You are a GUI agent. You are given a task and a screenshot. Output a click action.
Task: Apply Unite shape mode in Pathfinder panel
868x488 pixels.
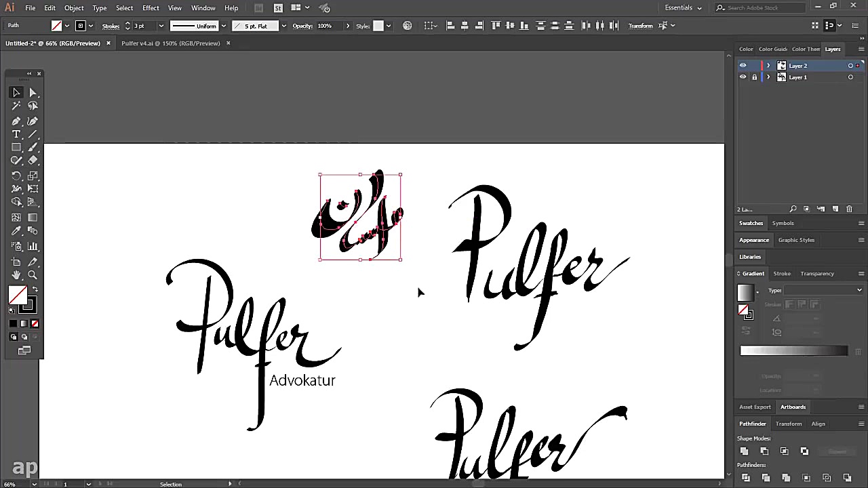point(744,451)
